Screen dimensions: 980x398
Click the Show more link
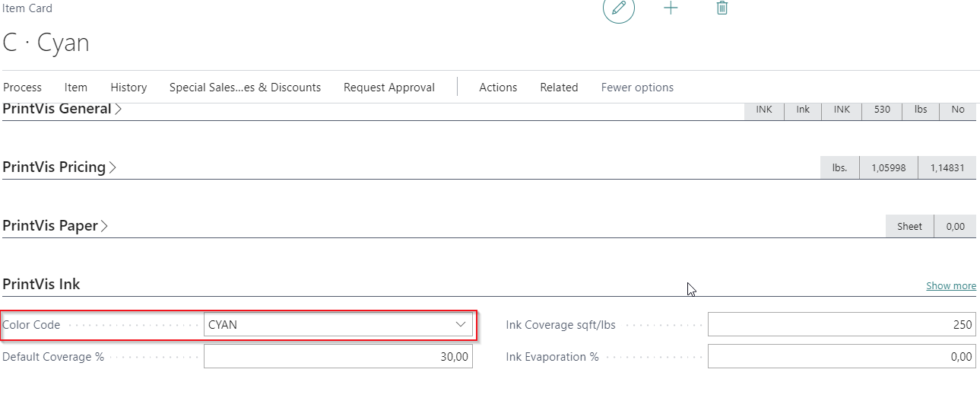pyautogui.click(x=950, y=286)
